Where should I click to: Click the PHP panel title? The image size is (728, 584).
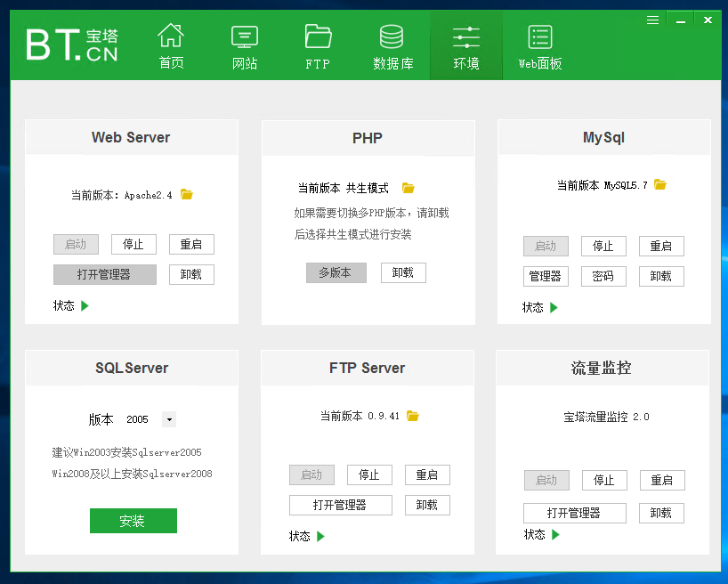(x=368, y=139)
